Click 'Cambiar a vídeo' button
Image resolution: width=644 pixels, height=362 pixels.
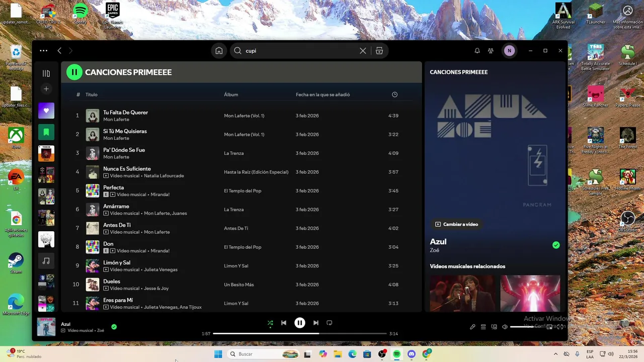(456, 224)
